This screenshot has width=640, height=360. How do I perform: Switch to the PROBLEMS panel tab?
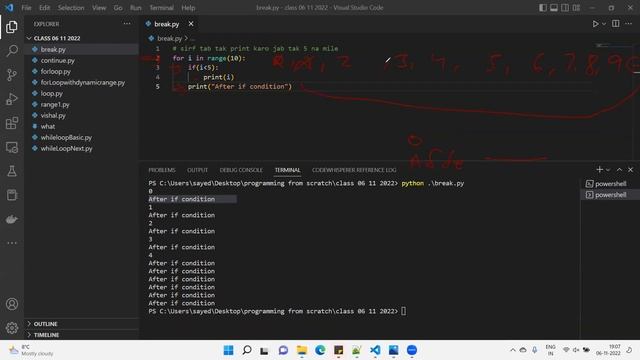point(162,170)
